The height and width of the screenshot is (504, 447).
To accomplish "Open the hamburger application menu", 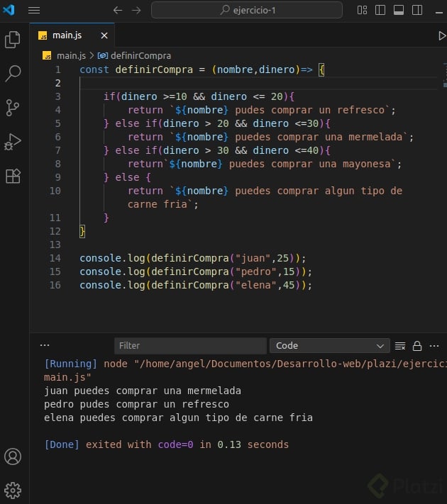I will tap(34, 10).
